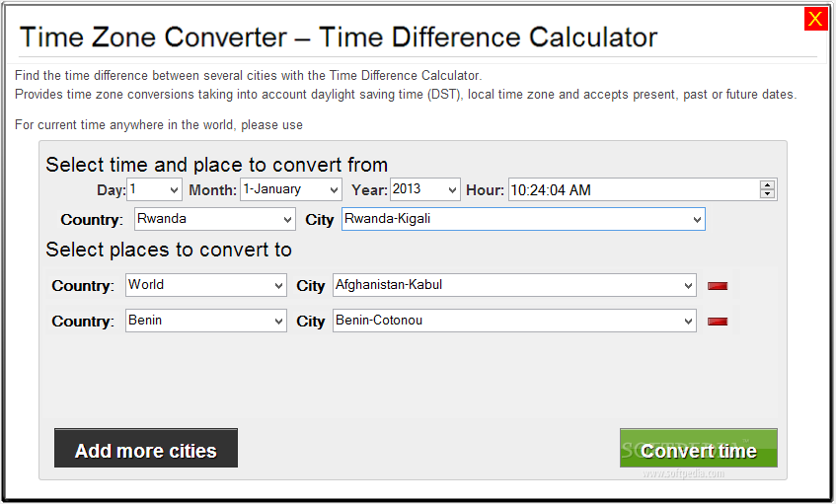
Task: Open the Year dropdown showing 2013
Action: (x=425, y=189)
